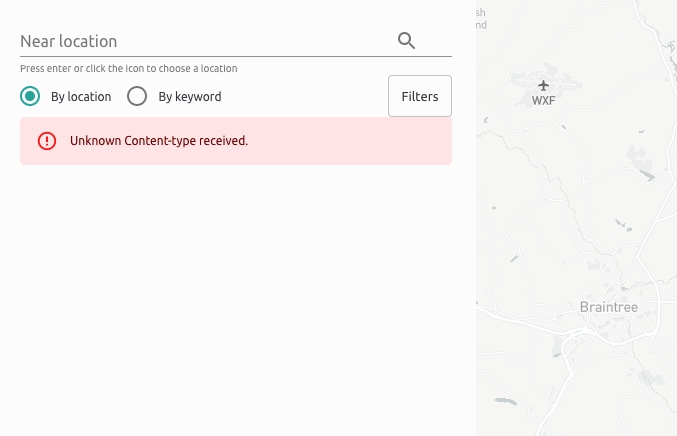Viewport: 677px width, 436px height.
Task: Click the Braintree town label on map
Action: pyautogui.click(x=609, y=307)
